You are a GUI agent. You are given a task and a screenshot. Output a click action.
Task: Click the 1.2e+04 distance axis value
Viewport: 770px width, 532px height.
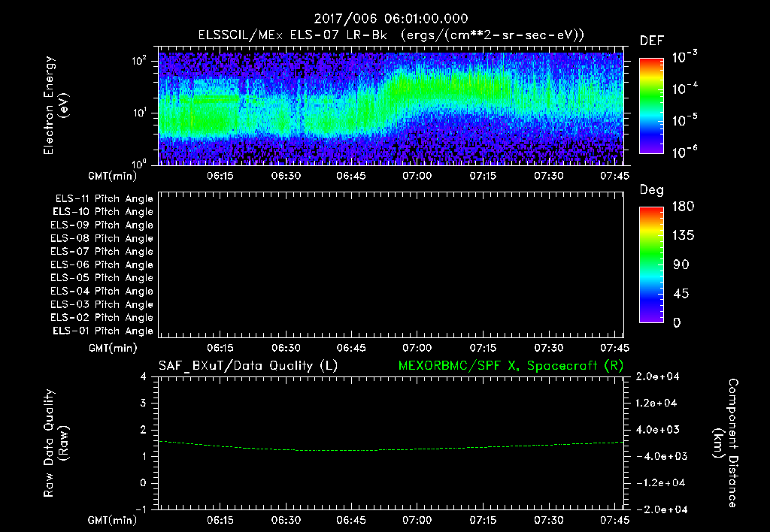[x=656, y=403]
